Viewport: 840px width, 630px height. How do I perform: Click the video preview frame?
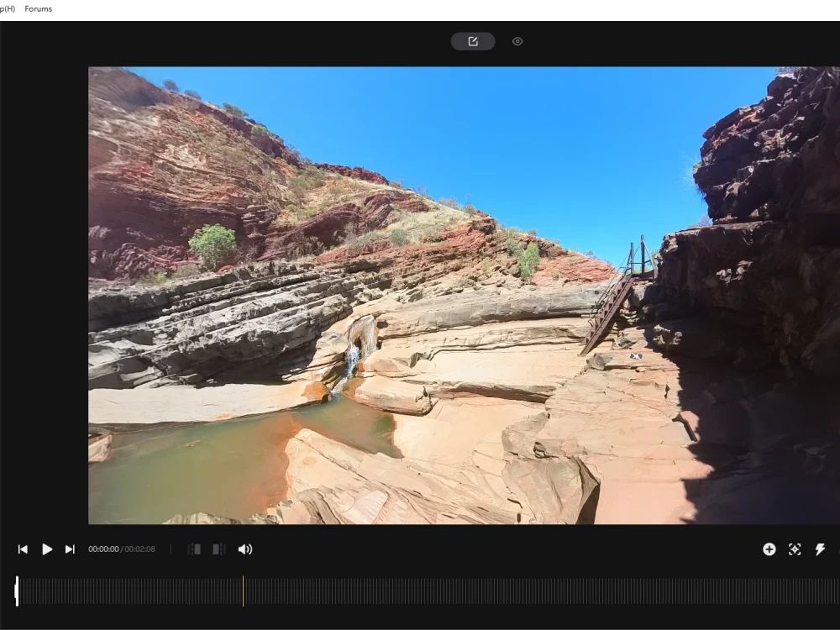tap(464, 295)
